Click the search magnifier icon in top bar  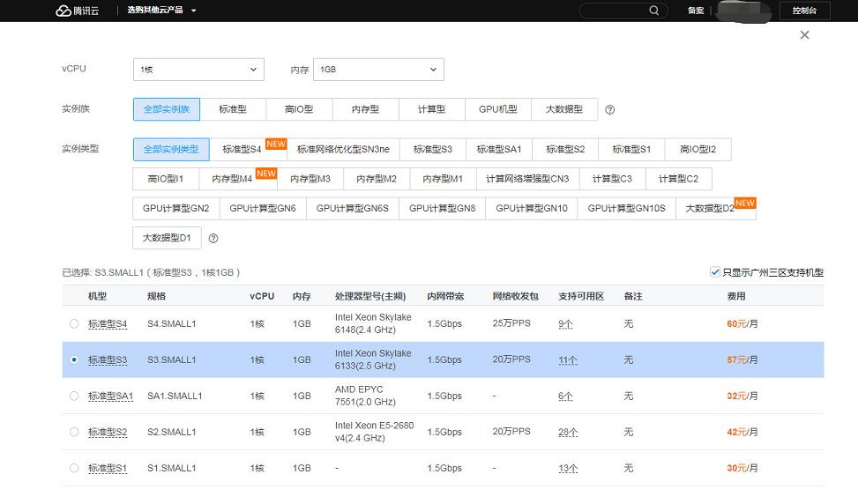[x=653, y=11]
